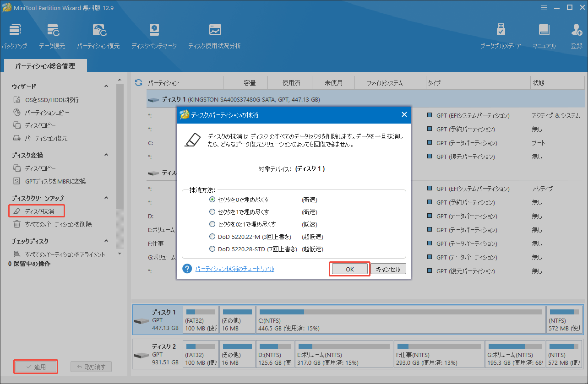Viewport: 588px width, 384px height.
Task: Select C:(NTFS) 446.5 GB block on disk map
Action: click(x=401, y=320)
